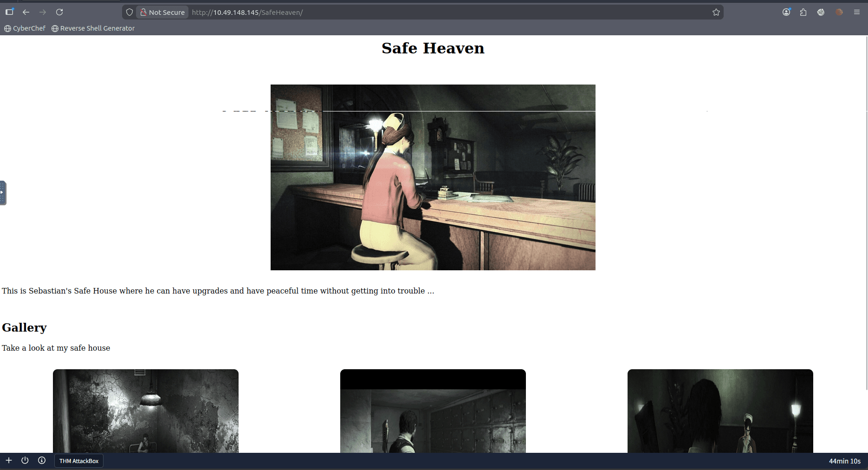Open the Firefox View tab icon
Screen dimensions: 868x470
coord(9,12)
